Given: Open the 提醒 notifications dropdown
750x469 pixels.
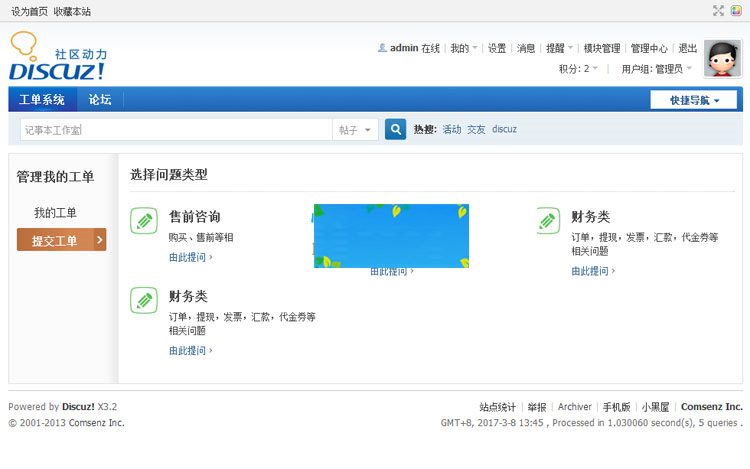Looking at the screenshot, I should (x=559, y=48).
